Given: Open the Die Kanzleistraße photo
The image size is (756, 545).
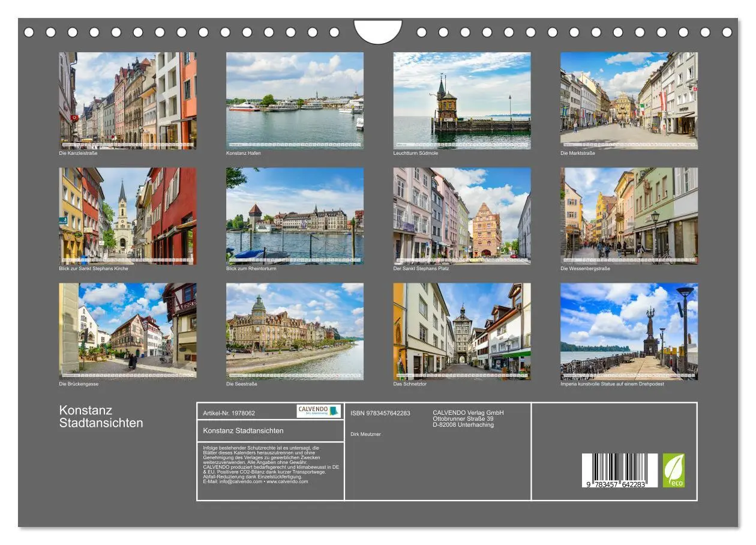Looking at the screenshot, I should 128,99.
